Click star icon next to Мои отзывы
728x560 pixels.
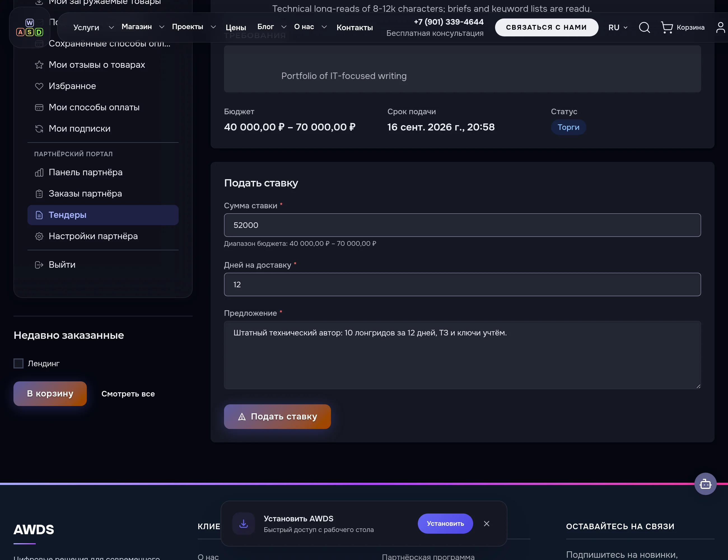39,65
